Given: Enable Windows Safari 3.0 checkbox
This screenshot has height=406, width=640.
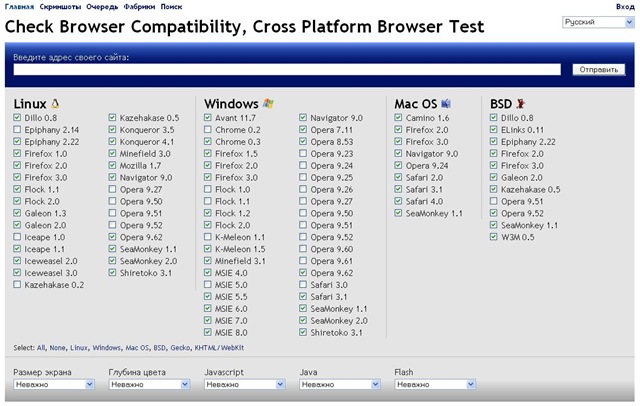Looking at the screenshot, I should [x=303, y=284].
